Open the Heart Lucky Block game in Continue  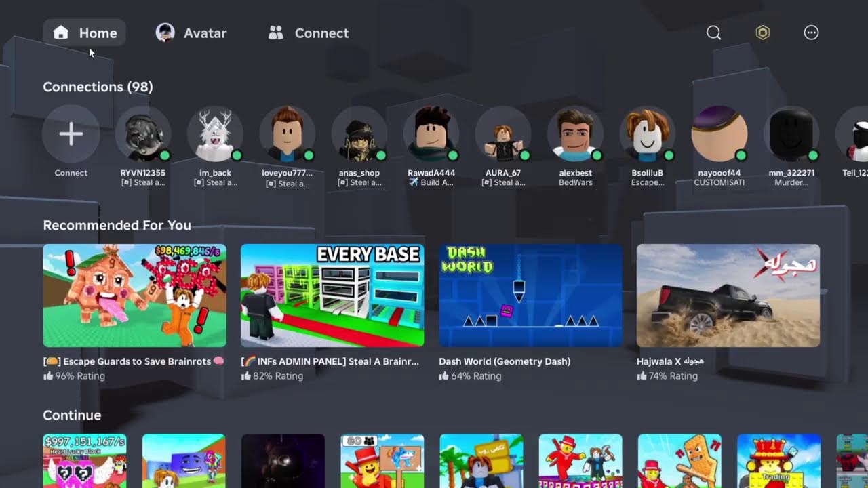[x=85, y=461]
